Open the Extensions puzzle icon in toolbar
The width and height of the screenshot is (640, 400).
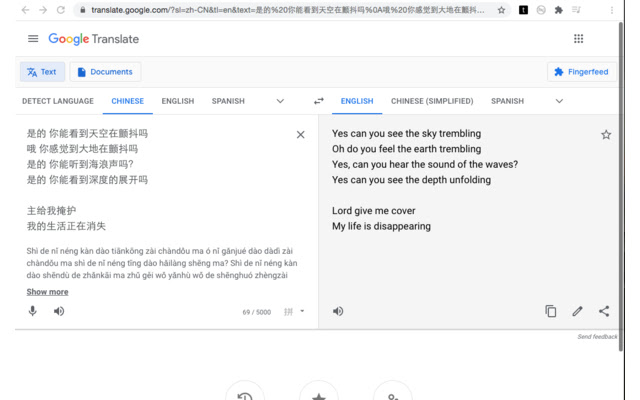558,10
